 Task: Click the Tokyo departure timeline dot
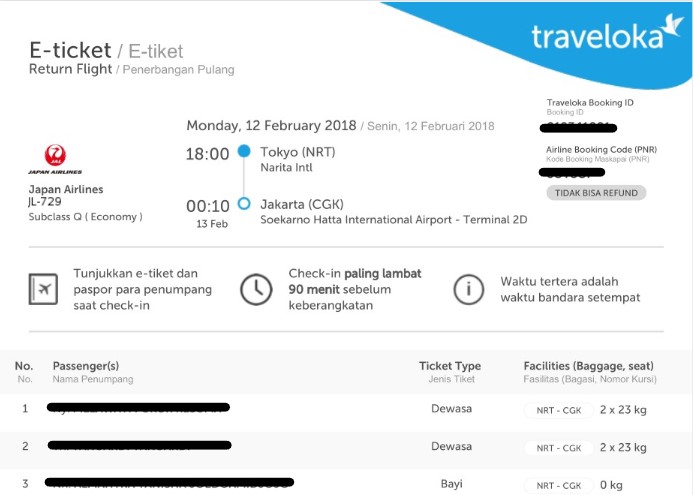(244, 152)
